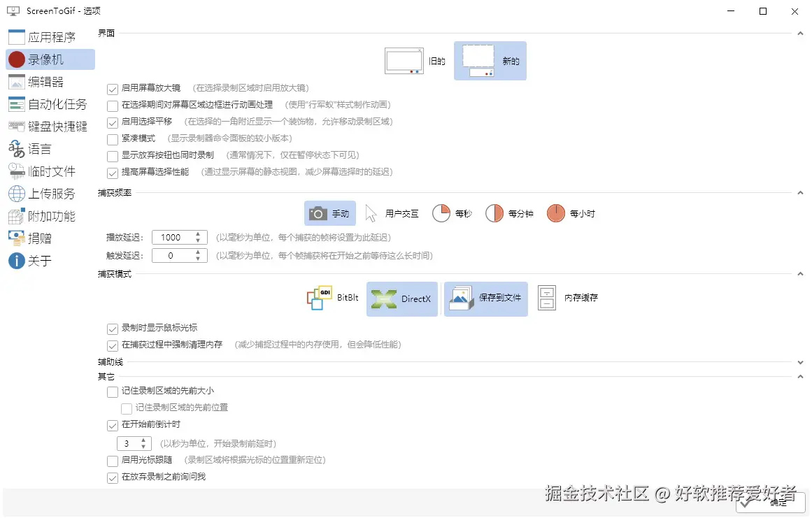Select the DirectX capture mode icon
812x518 pixels.
tap(384, 298)
